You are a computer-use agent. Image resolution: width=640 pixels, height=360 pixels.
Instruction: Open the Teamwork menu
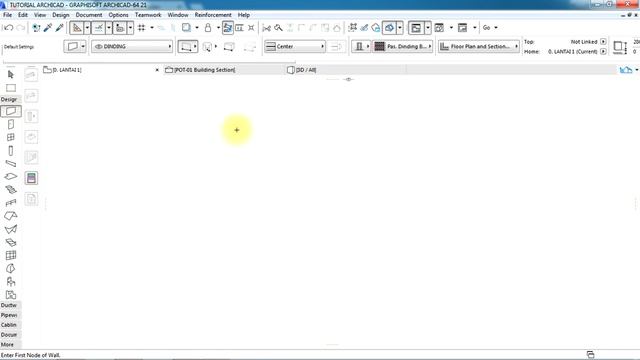tap(148, 15)
